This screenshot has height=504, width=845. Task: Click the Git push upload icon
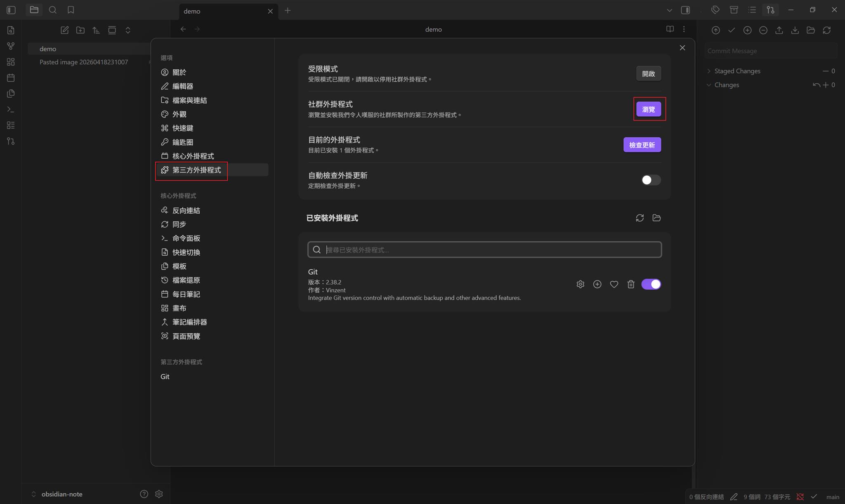click(779, 30)
